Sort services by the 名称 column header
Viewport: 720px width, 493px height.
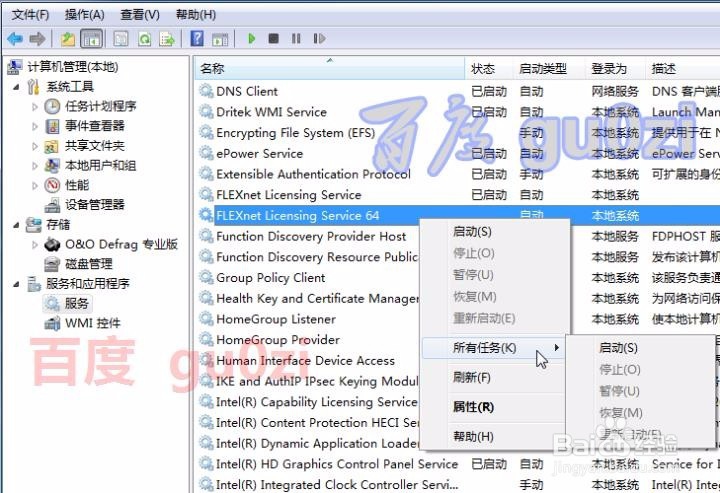[330, 68]
